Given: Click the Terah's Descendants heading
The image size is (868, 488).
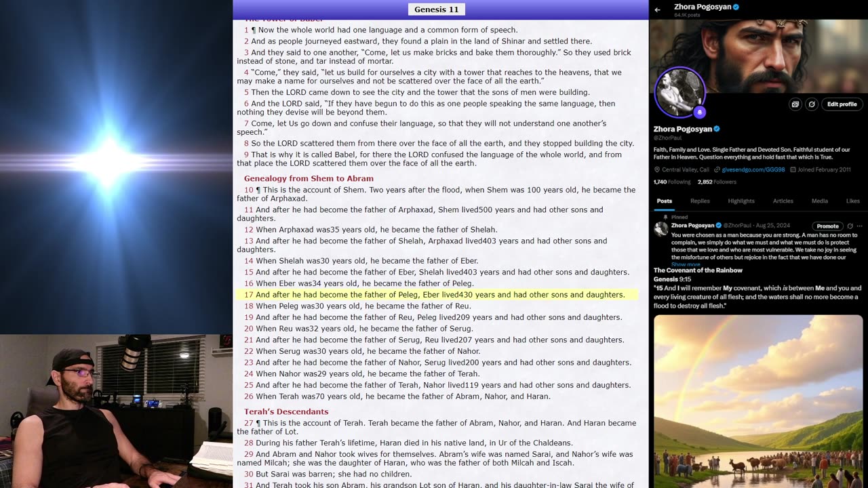Looking at the screenshot, I should click(x=286, y=411).
